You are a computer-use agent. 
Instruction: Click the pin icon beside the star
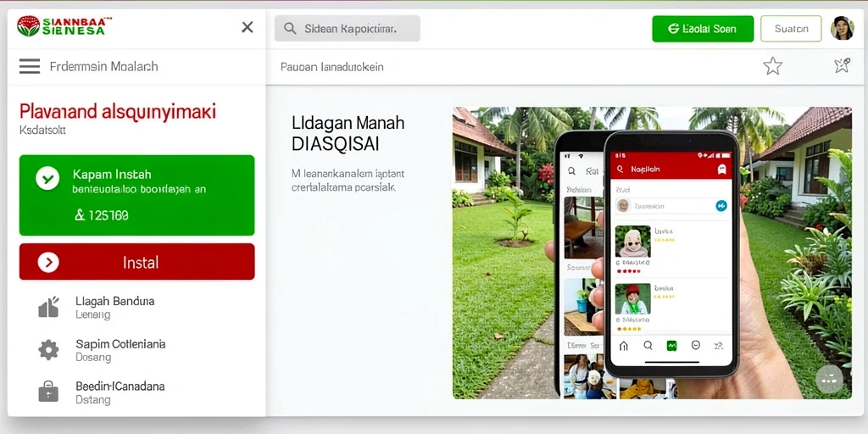pyautogui.click(x=842, y=66)
